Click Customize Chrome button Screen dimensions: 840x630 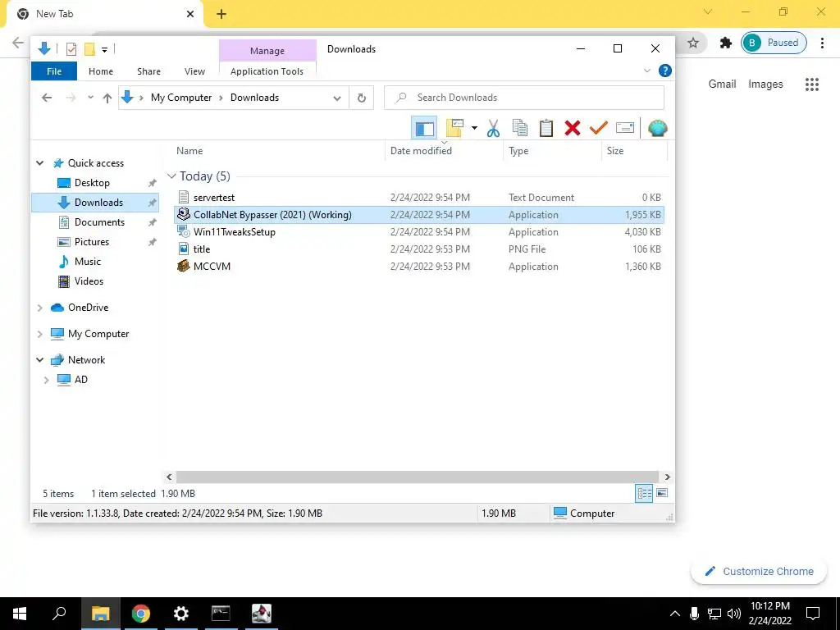click(759, 571)
